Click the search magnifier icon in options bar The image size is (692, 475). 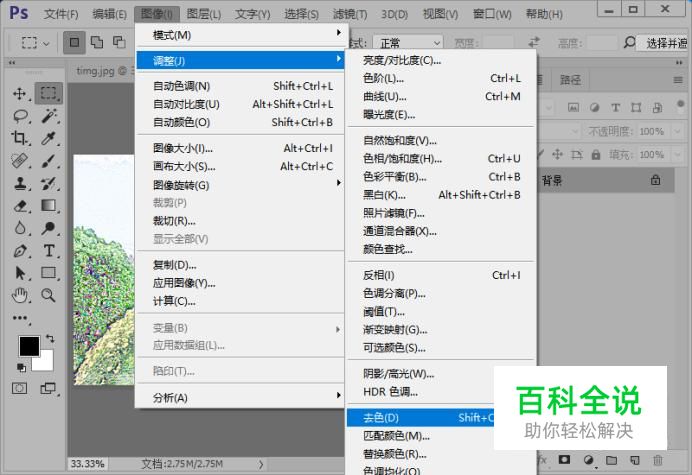[629, 42]
